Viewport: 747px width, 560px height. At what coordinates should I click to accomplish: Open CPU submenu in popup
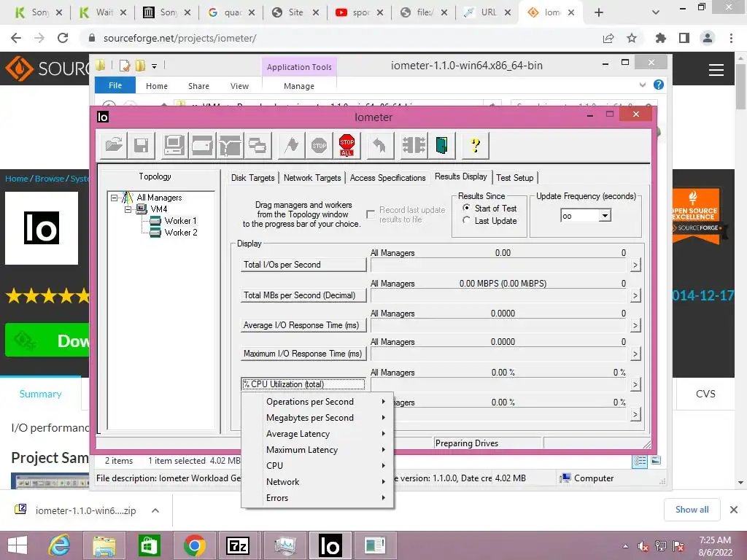pyautogui.click(x=317, y=466)
